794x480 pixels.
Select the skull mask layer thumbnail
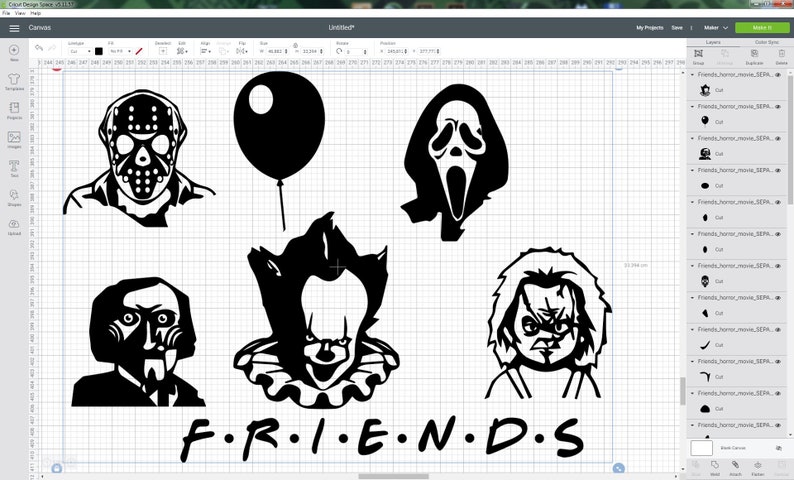pos(704,281)
